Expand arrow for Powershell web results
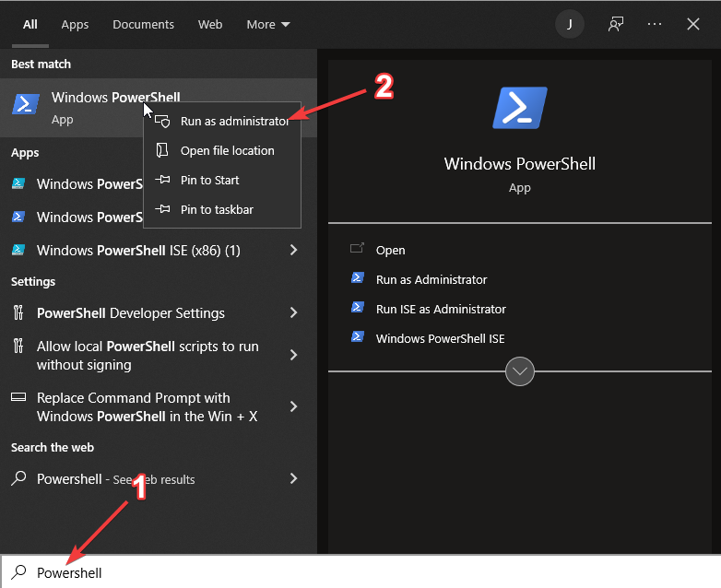The height and width of the screenshot is (588, 721). tap(293, 478)
